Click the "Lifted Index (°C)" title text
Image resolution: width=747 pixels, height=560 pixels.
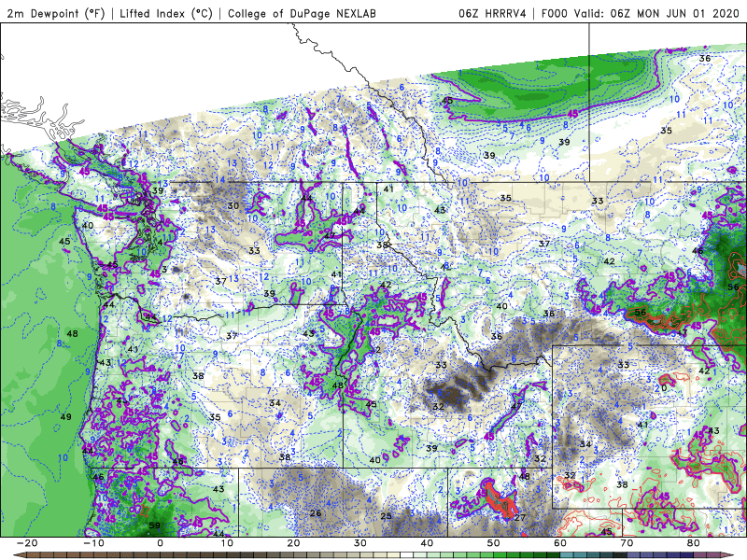tap(166, 14)
